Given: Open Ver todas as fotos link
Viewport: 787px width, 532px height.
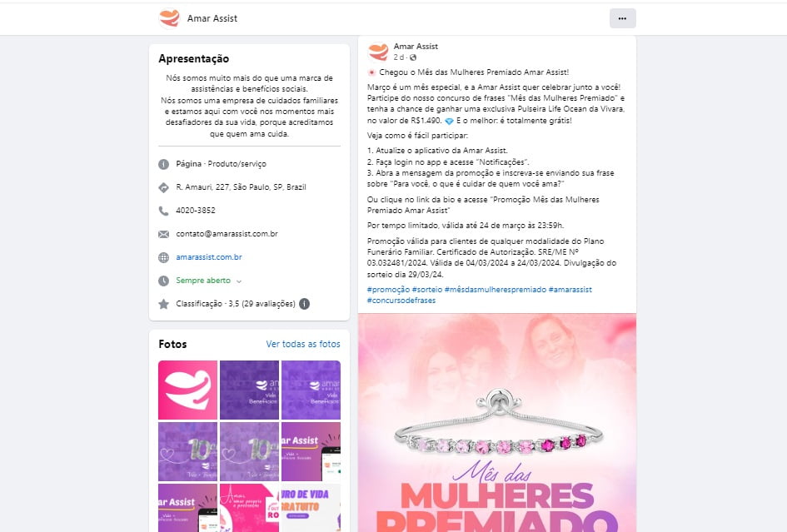Looking at the screenshot, I should click(x=303, y=344).
